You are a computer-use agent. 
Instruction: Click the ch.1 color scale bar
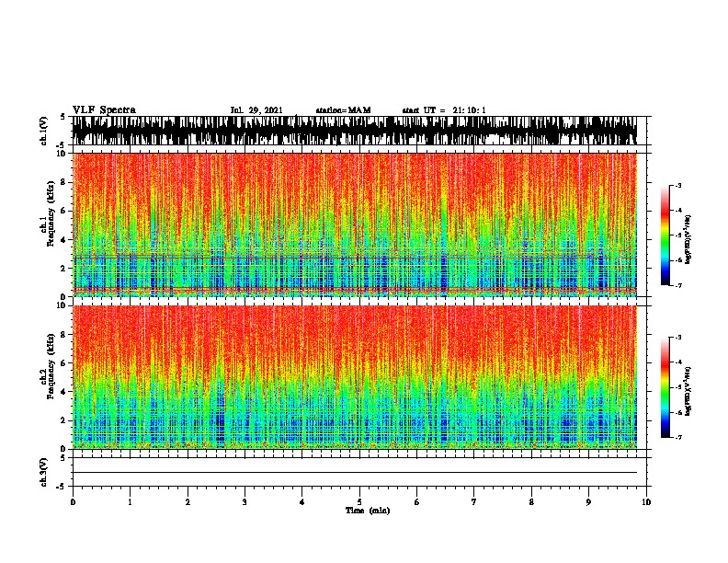pos(665,236)
